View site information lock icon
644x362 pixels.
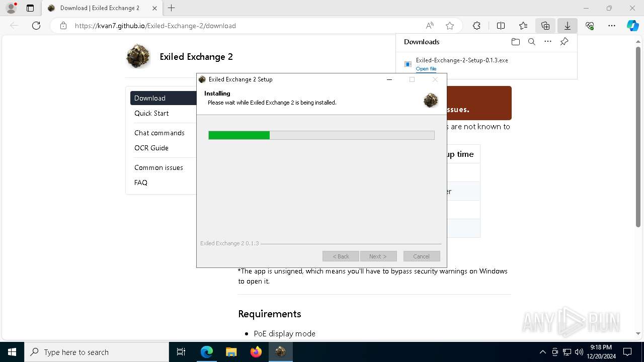point(63,26)
